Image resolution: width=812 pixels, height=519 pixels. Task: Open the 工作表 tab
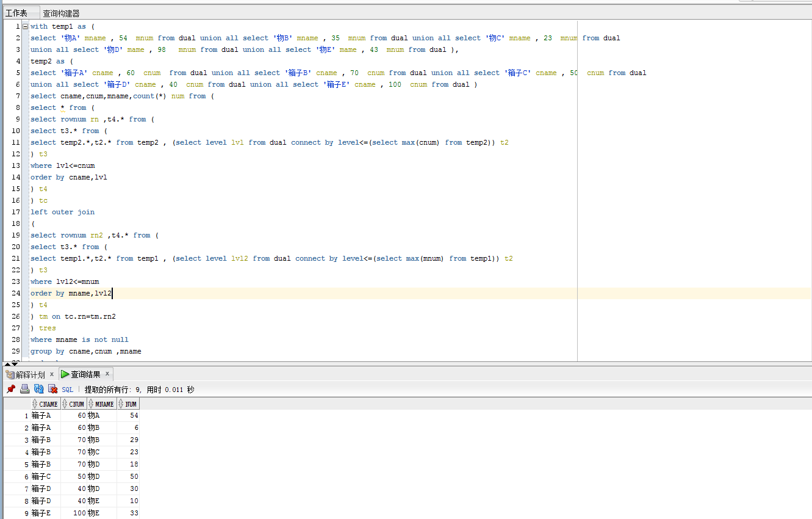point(16,13)
